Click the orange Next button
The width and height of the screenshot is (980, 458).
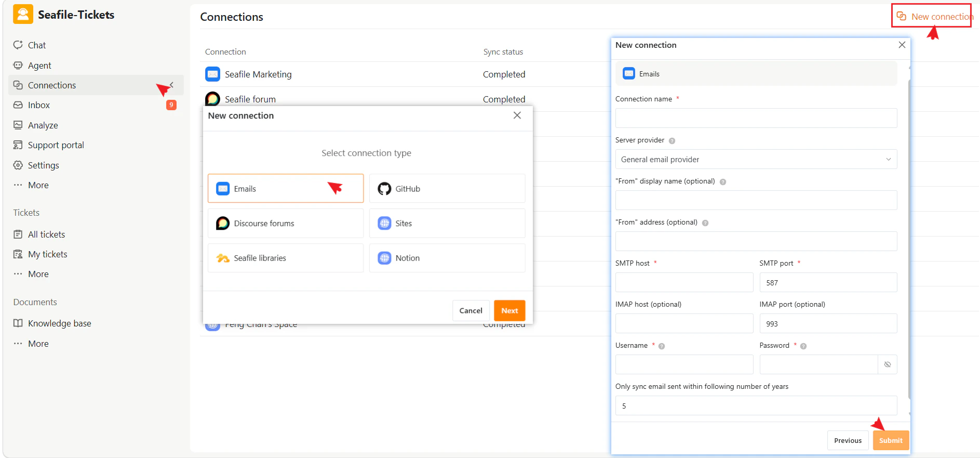click(509, 310)
